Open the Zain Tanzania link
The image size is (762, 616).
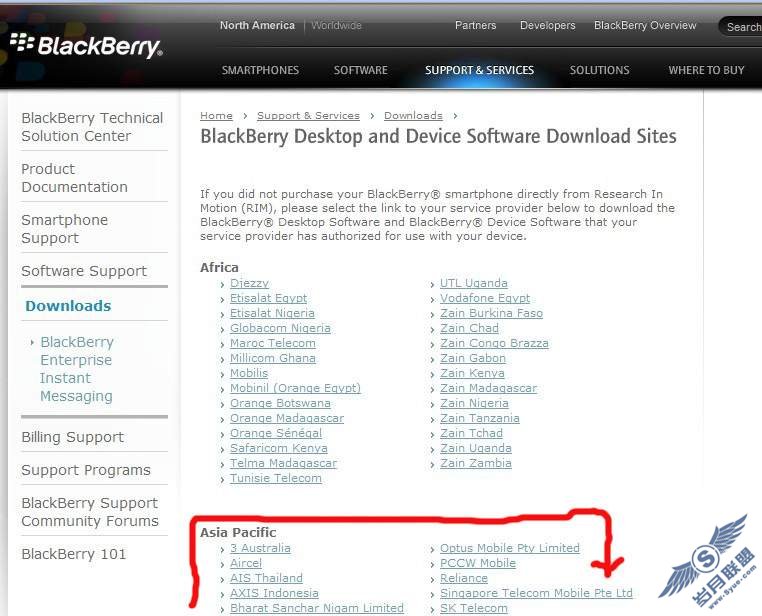click(x=480, y=418)
